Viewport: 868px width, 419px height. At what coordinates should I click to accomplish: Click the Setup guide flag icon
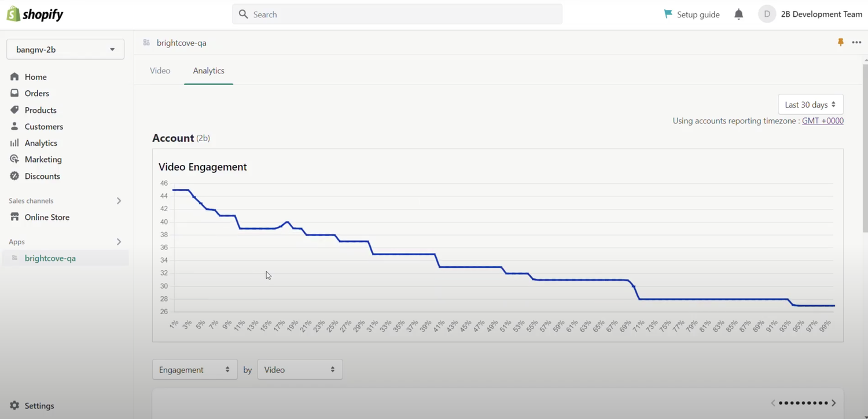[668, 14]
